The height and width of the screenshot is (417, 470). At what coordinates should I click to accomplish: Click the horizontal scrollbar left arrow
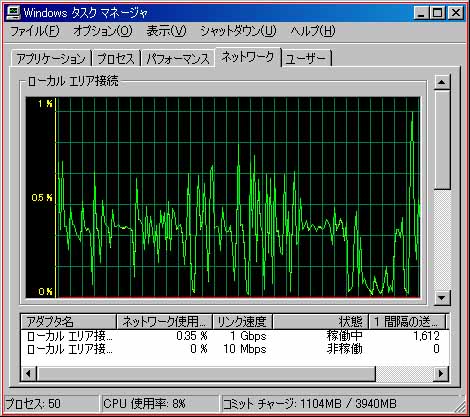(x=28, y=373)
